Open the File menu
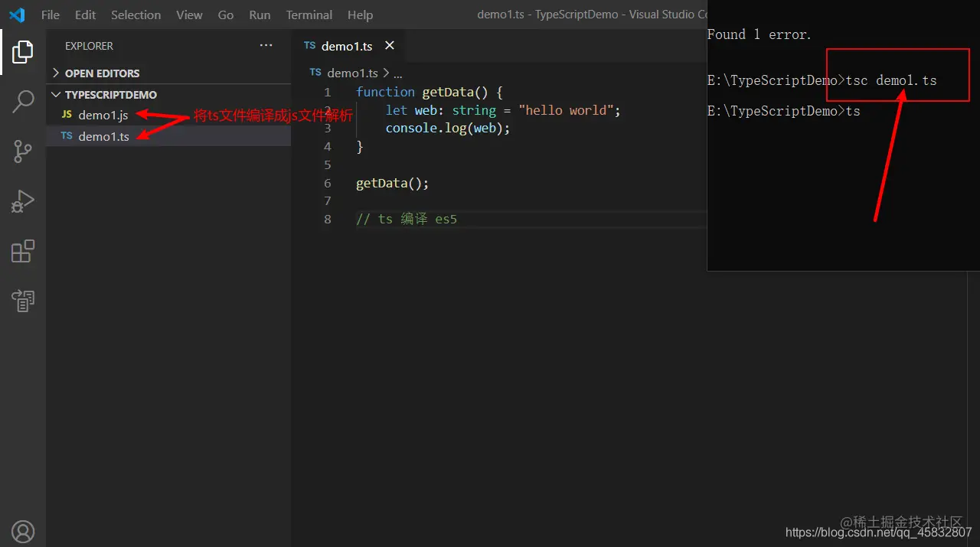 51,15
